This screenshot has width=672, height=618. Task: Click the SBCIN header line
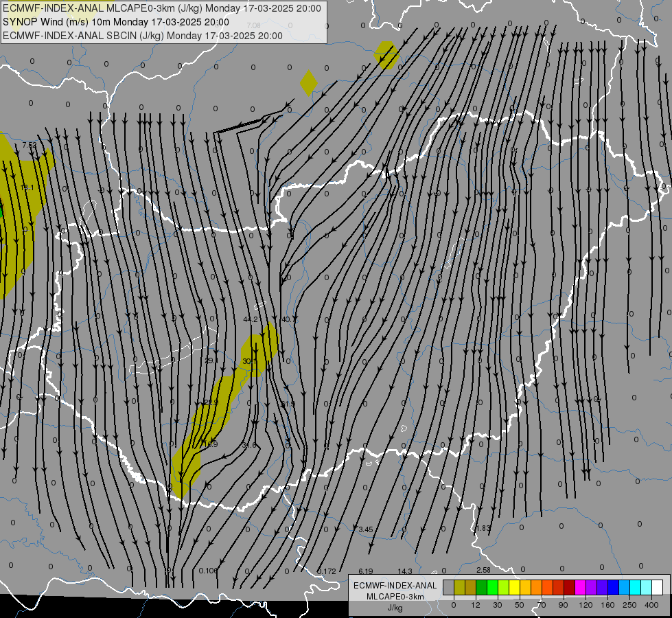143,36
